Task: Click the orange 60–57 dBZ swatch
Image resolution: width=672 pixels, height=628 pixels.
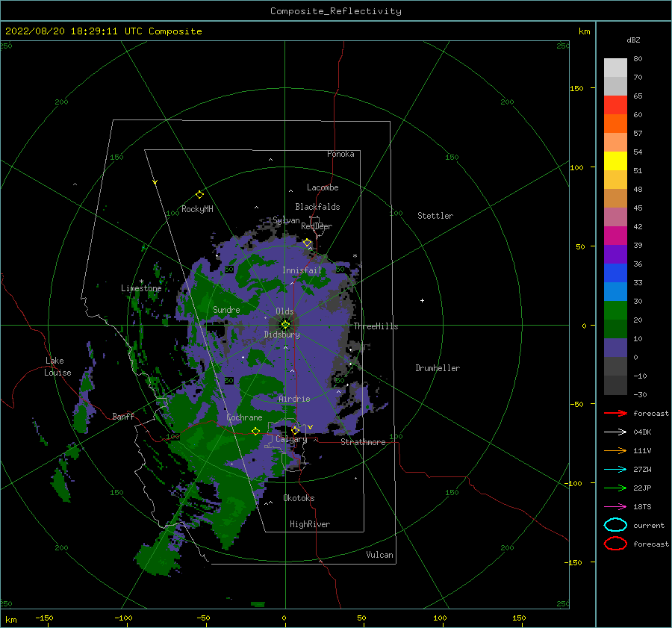Action: click(615, 124)
